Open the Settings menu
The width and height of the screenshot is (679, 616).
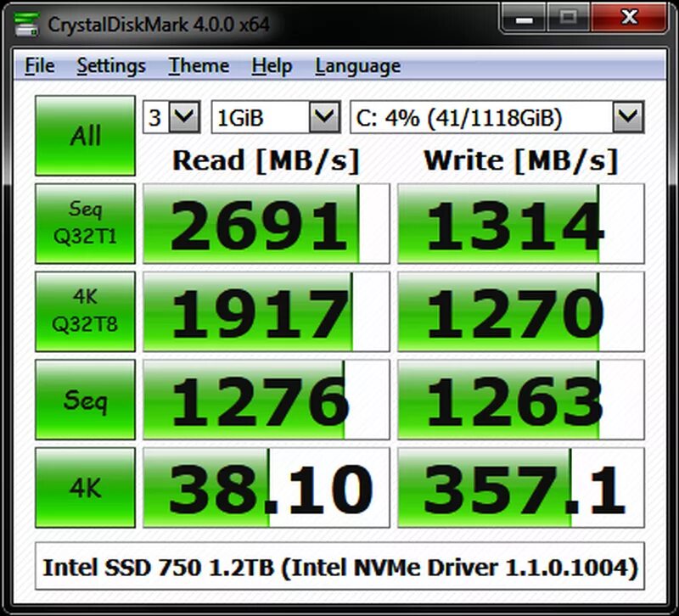pyautogui.click(x=111, y=66)
